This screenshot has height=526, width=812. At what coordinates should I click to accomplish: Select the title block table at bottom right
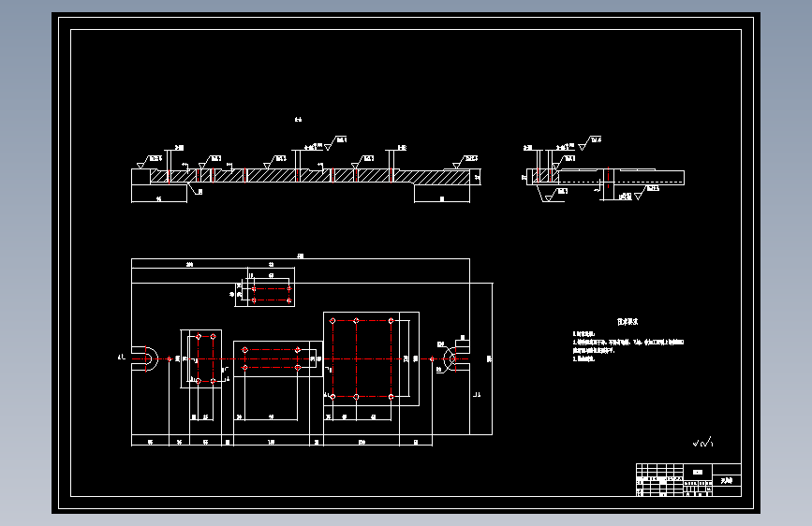[688, 480]
